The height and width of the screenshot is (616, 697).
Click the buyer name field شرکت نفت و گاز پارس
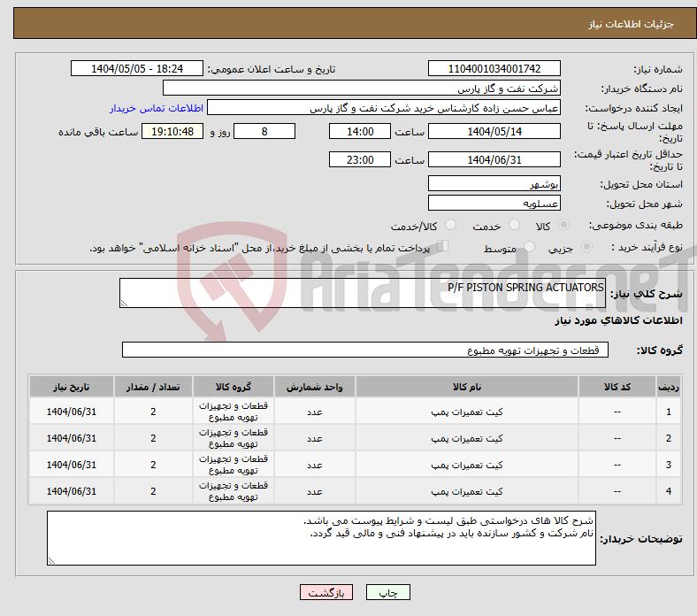[362, 89]
